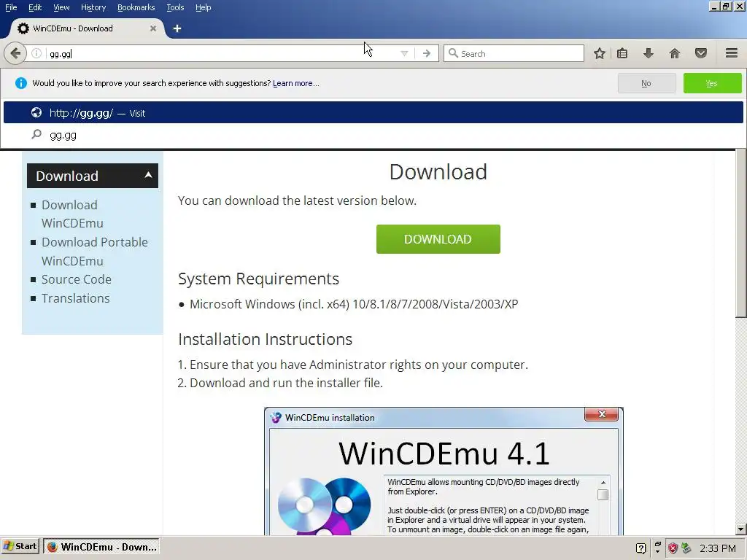
Task: Click Learn more link in suggestions bar
Action: (x=296, y=83)
